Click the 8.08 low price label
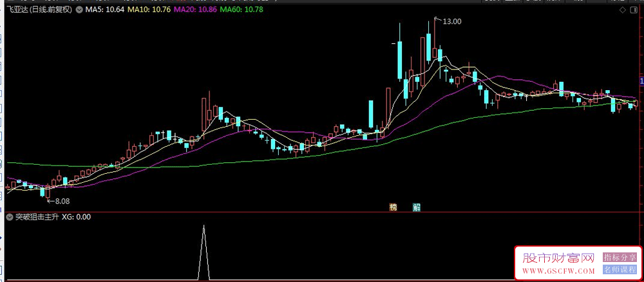The image size is (644, 282). pos(62,201)
